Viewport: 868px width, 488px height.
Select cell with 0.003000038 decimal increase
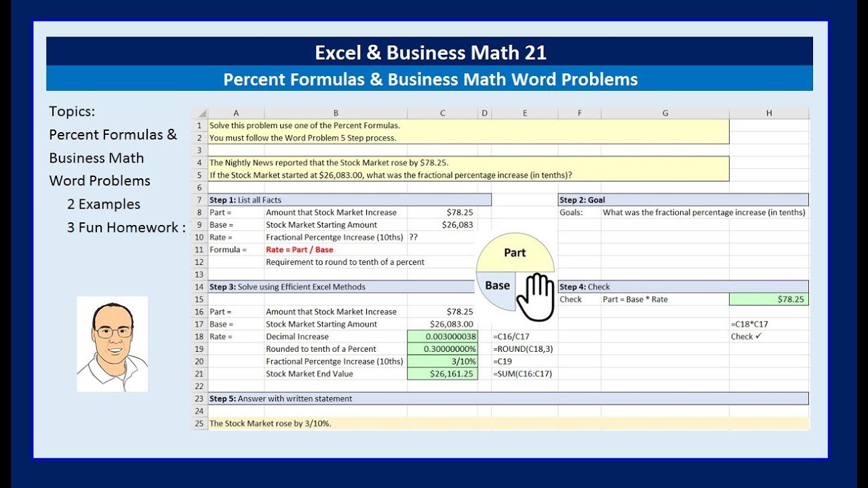tap(443, 336)
